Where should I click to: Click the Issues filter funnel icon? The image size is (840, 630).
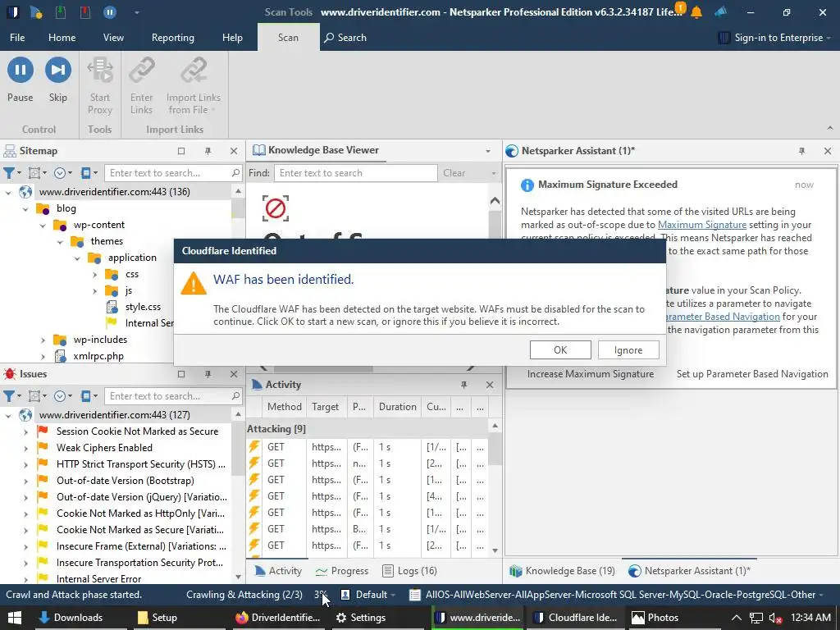point(9,396)
